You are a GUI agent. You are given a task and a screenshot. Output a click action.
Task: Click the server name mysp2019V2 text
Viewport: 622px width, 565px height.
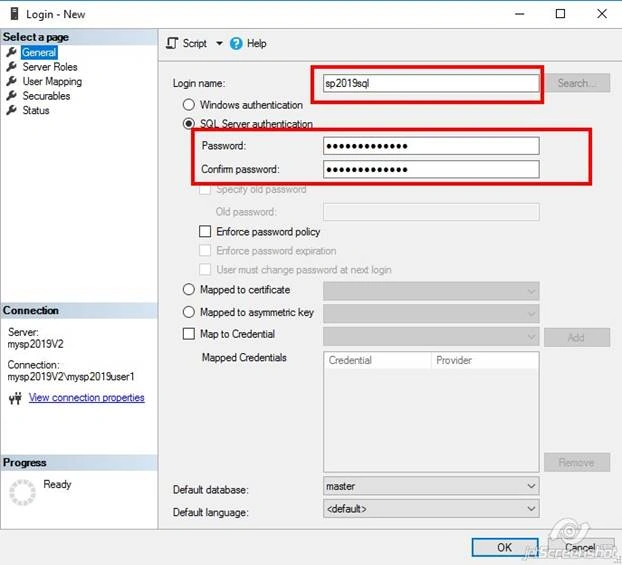pos(36,344)
